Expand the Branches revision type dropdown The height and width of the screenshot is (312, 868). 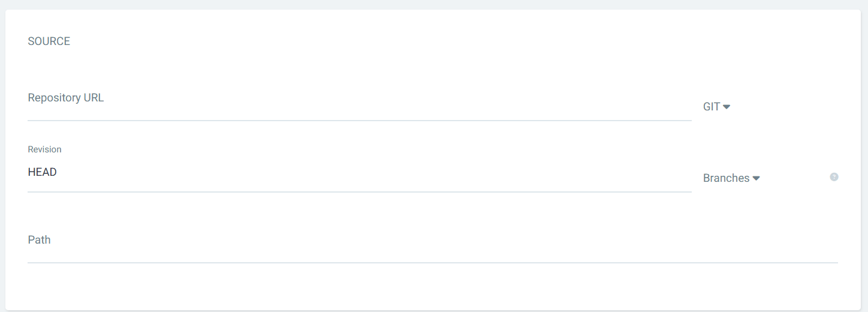[x=731, y=178]
